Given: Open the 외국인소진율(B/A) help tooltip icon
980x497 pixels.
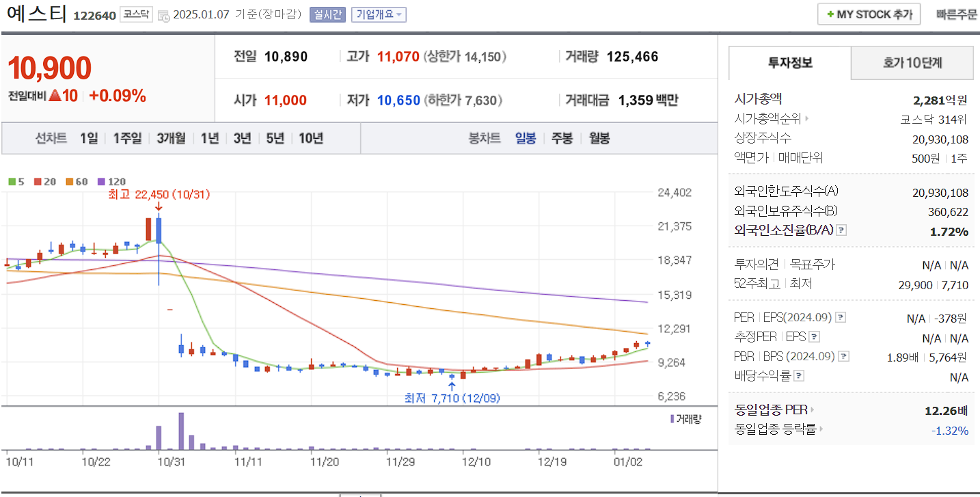Looking at the screenshot, I should tap(842, 230).
